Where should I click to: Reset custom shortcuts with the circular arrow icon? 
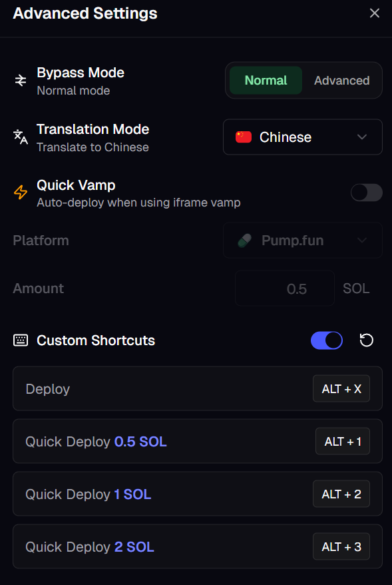tap(366, 340)
